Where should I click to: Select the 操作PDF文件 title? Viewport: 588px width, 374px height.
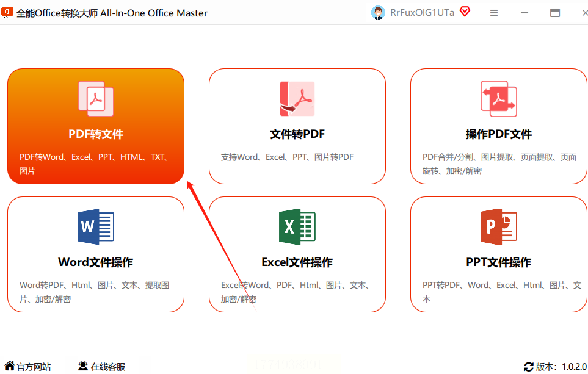click(x=499, y=134)
